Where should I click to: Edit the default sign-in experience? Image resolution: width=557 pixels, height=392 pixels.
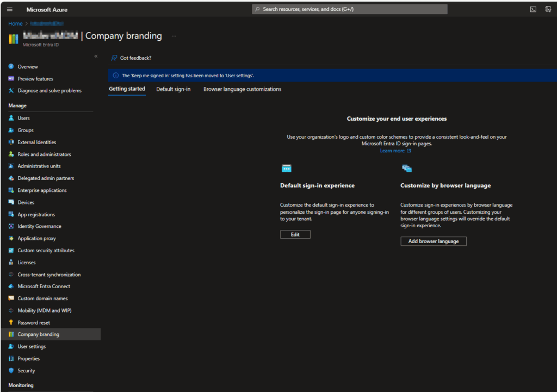(295, 234)
